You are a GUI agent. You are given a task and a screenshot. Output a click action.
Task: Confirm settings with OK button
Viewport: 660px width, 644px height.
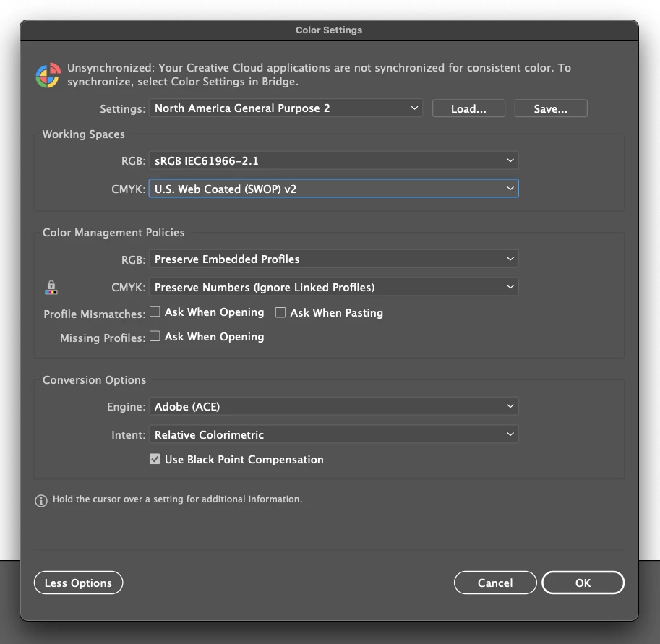583,583
